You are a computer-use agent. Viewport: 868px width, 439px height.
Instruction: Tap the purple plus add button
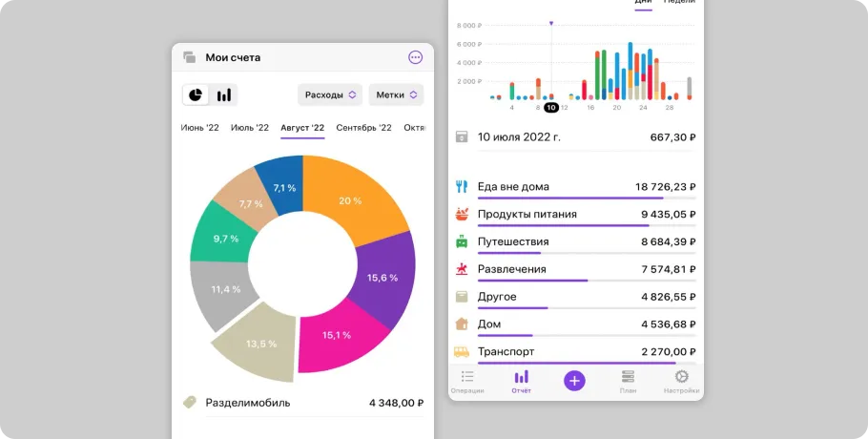click(x=574, y=380)
